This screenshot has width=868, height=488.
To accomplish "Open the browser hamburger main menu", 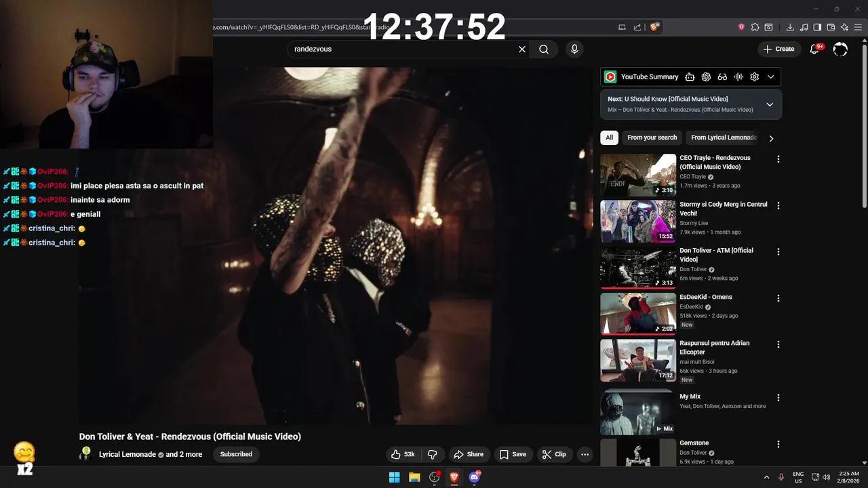I will point(858,27).
